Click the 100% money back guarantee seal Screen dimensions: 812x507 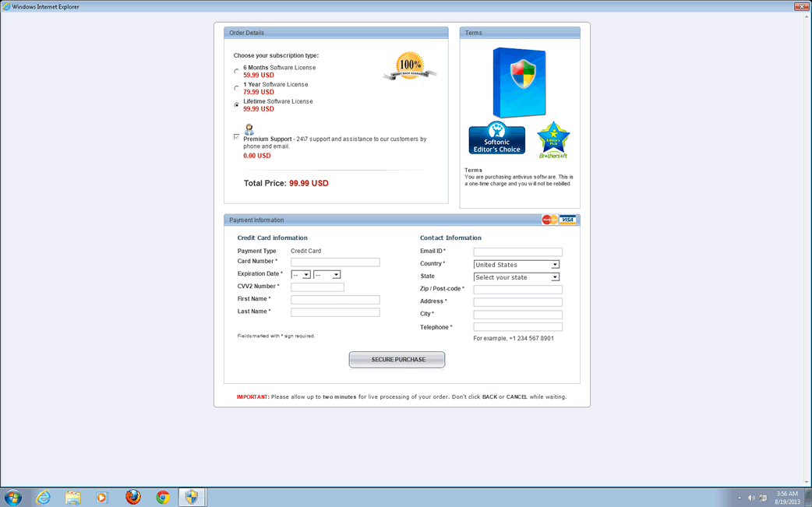(410, 66)
